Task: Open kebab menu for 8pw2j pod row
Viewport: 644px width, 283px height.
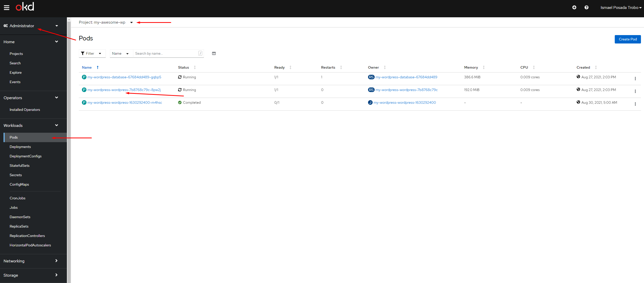Action: coord(635,91)
